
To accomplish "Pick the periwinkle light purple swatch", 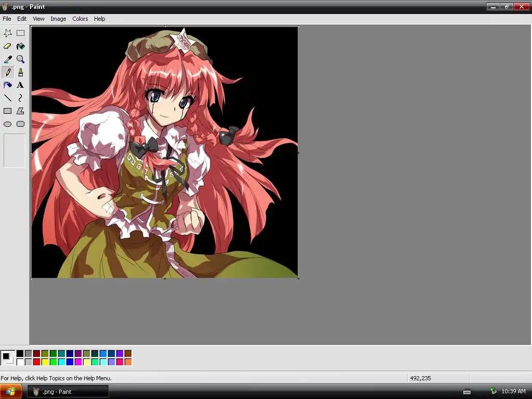I will (111, 362).
